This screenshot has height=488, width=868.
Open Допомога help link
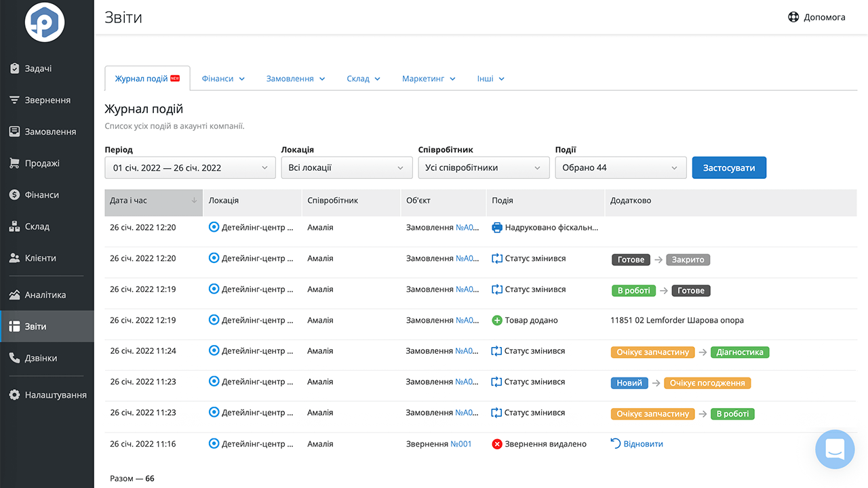click(817, 17)
